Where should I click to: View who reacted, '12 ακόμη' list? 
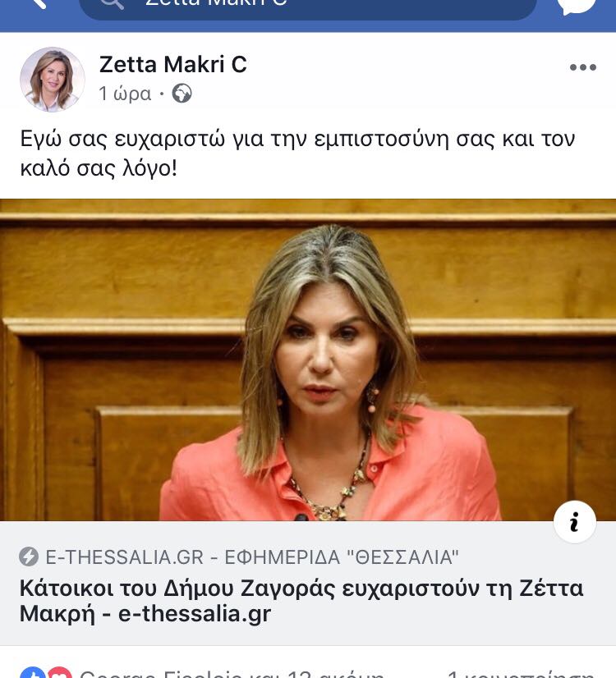pos(232,674)
